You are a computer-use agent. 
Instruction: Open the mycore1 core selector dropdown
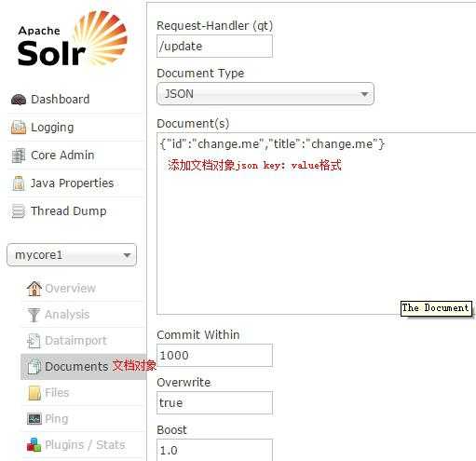pos(72,255)
